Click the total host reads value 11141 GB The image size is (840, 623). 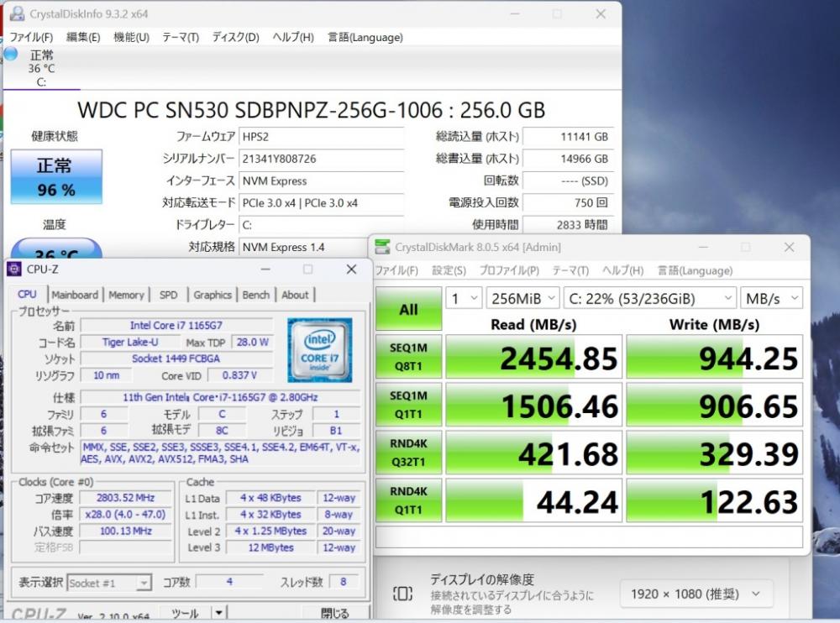[568, 137]
